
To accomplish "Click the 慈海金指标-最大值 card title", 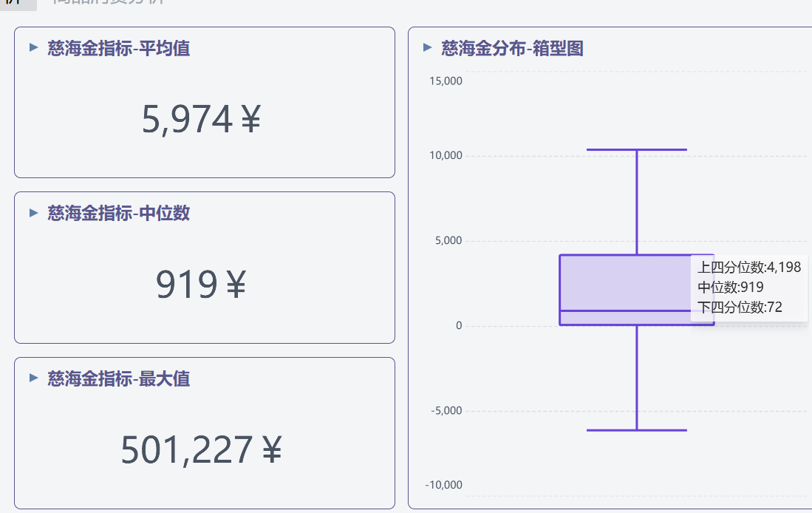I will click(118, 378).
